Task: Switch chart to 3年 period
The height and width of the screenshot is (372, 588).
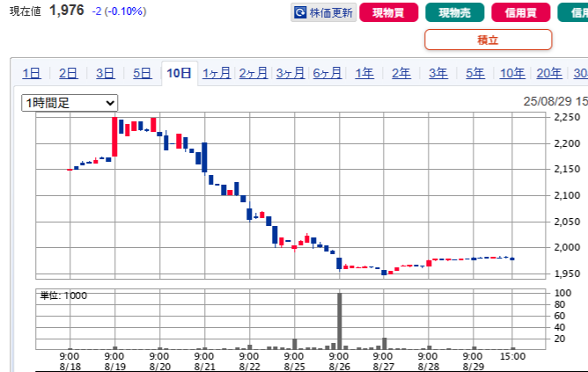Action: [438, 73]
